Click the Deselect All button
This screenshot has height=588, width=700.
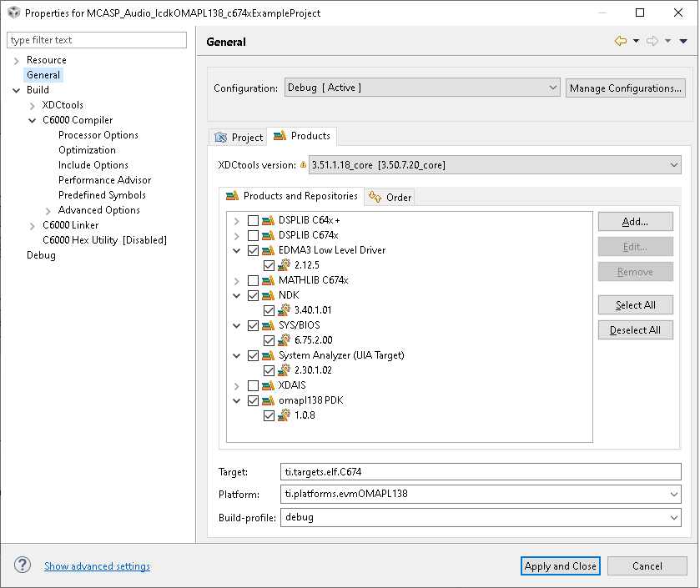(x=635, y=329)
